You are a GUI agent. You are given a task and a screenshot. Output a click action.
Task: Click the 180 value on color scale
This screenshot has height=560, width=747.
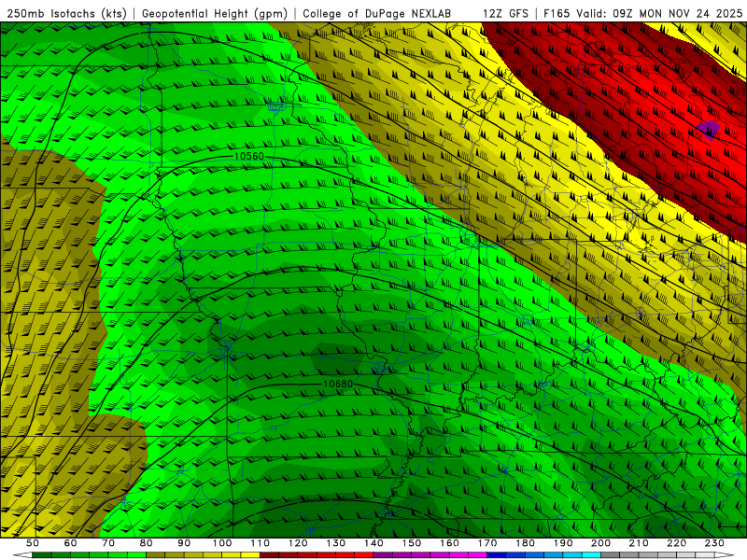point(525,543)
